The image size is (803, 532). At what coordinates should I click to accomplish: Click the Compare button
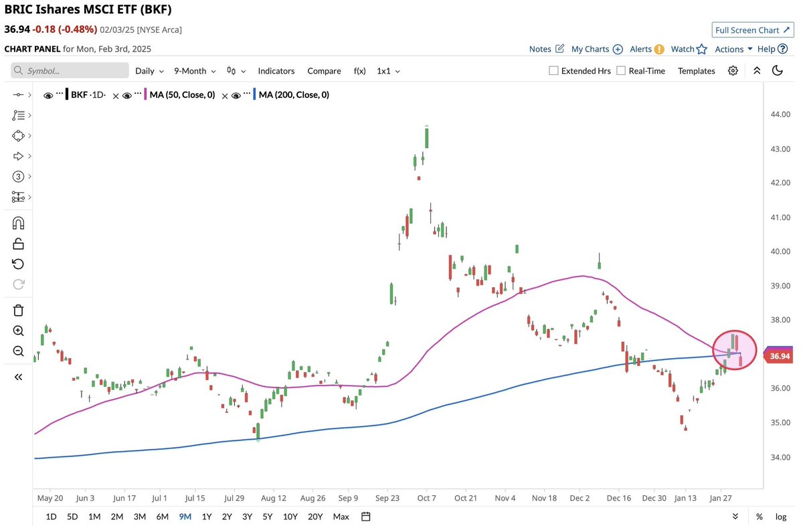pos(324,70)
